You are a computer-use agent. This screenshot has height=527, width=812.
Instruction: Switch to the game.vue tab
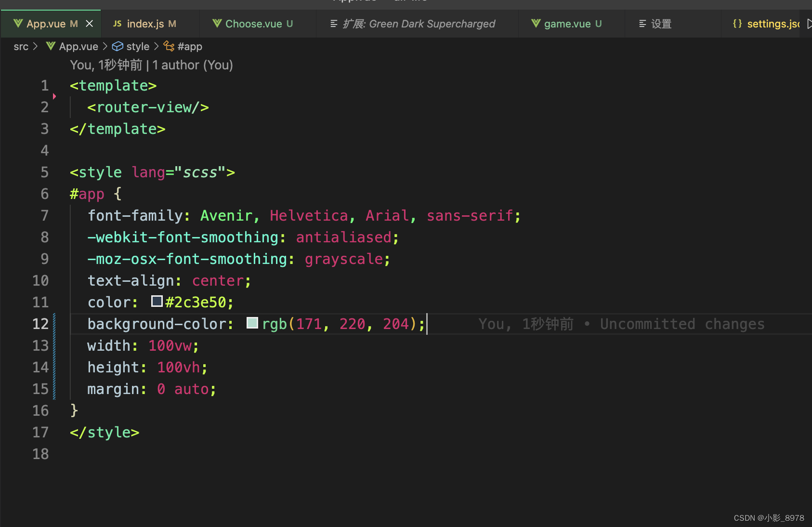pyautogui.click(x=569, y=23)
